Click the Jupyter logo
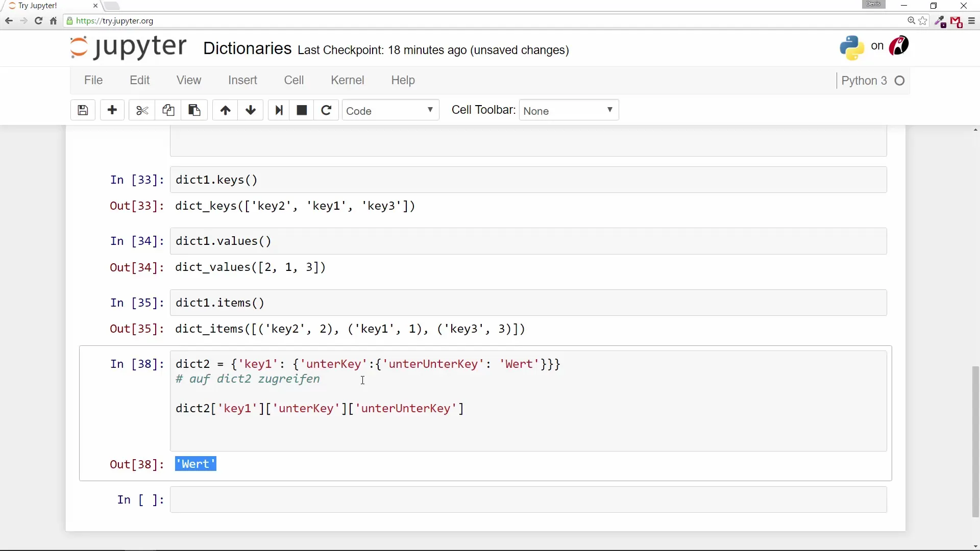The height and width of the screenshot is (551, 980). coord(128,47)
